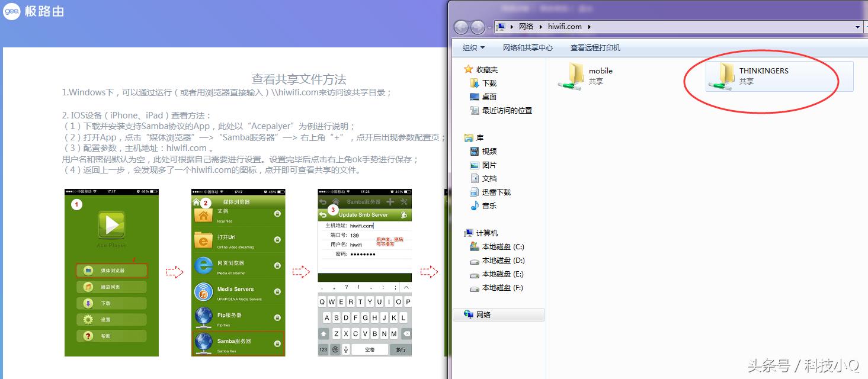The image size is (868, 379).
Task: Click the back navigation button
Action: 461,27
